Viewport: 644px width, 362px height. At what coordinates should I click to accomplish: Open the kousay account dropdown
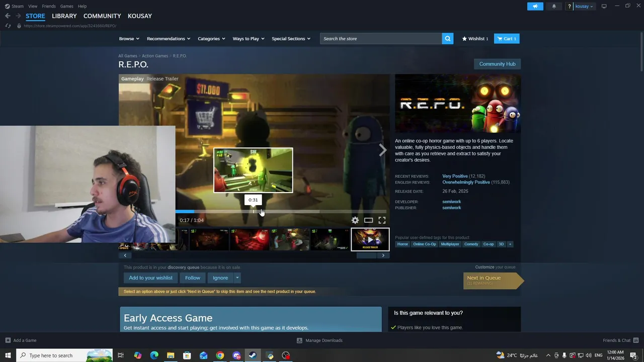point(584,6)
